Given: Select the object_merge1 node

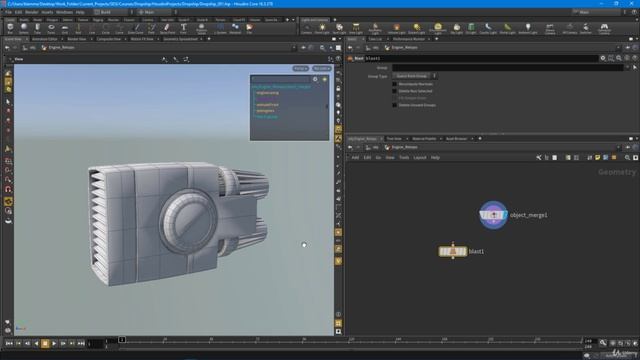Looking at the screenshot, I should pyautogui.click(x=493, y=215).
